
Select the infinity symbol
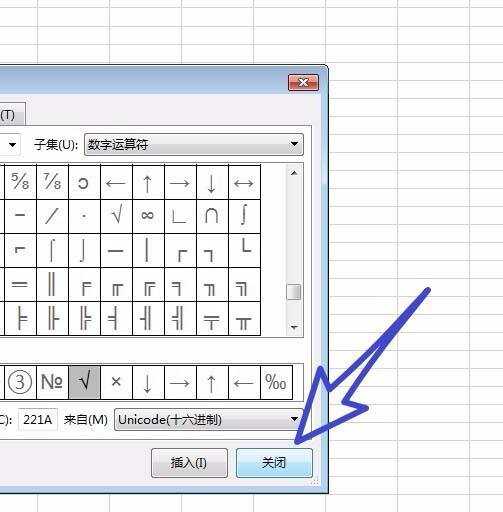coord(149,217)
